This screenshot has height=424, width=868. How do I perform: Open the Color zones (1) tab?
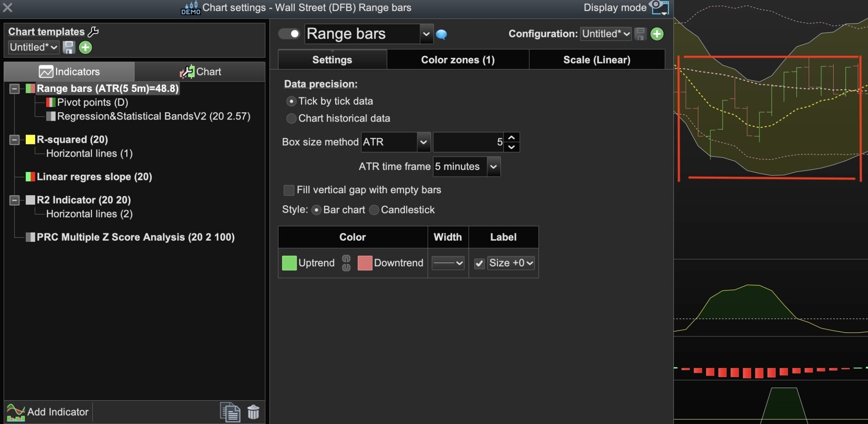[458, 60]
